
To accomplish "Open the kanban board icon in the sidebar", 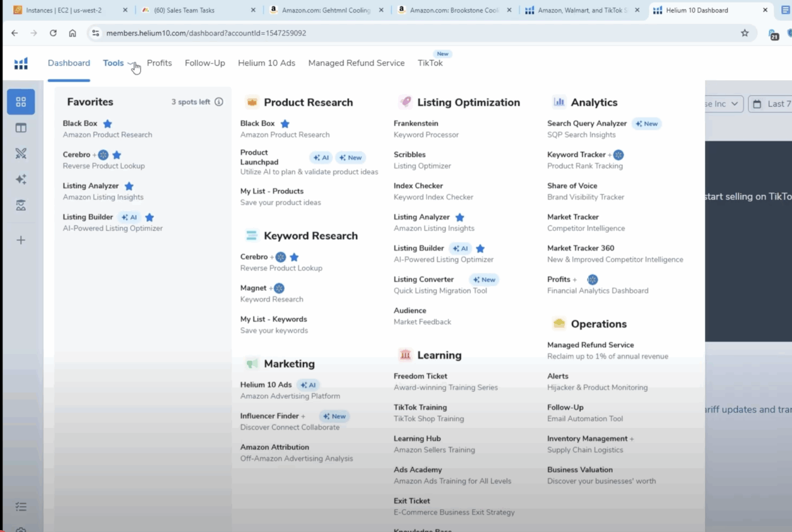I will coord(21,127).
